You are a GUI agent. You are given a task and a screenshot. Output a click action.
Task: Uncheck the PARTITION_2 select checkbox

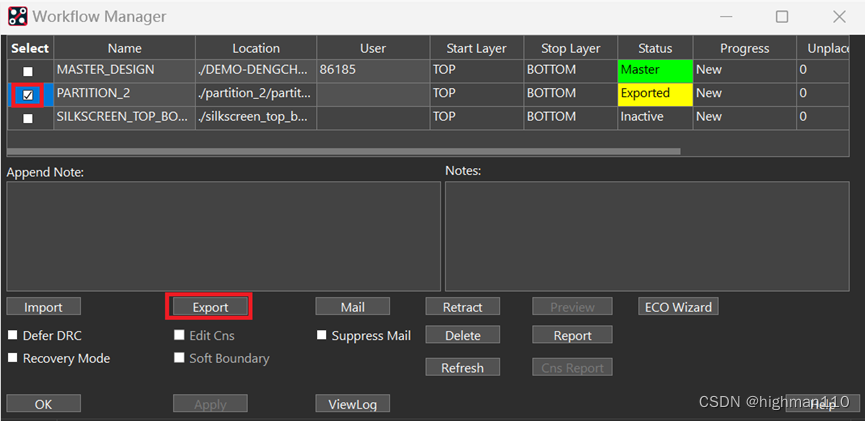[x=28, y=95]
